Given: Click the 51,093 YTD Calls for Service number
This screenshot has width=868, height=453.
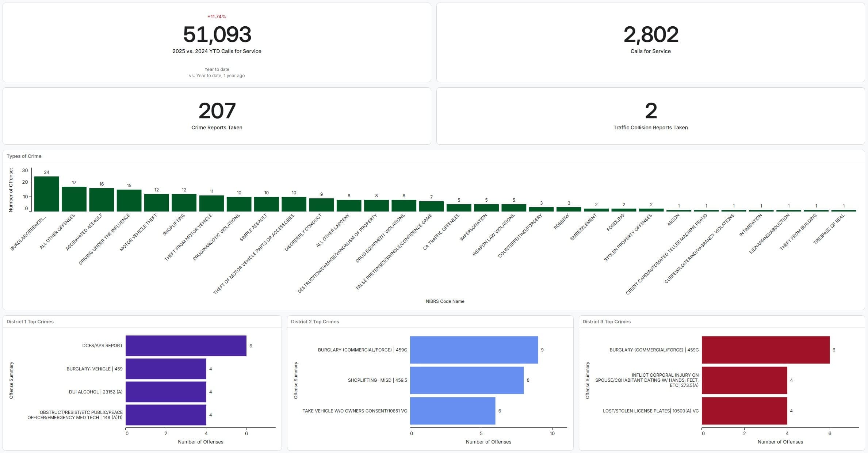Looking at the screenshot, I should [217, 35].
